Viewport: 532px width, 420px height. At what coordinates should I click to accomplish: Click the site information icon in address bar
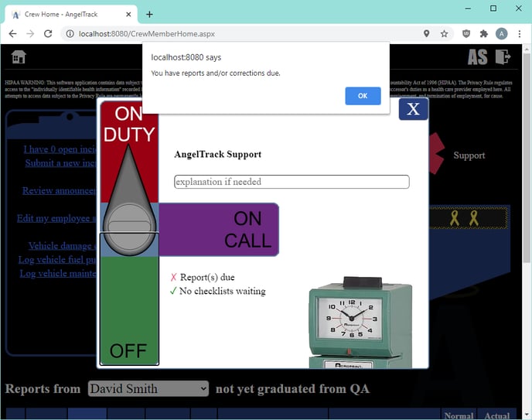[70, 33]
